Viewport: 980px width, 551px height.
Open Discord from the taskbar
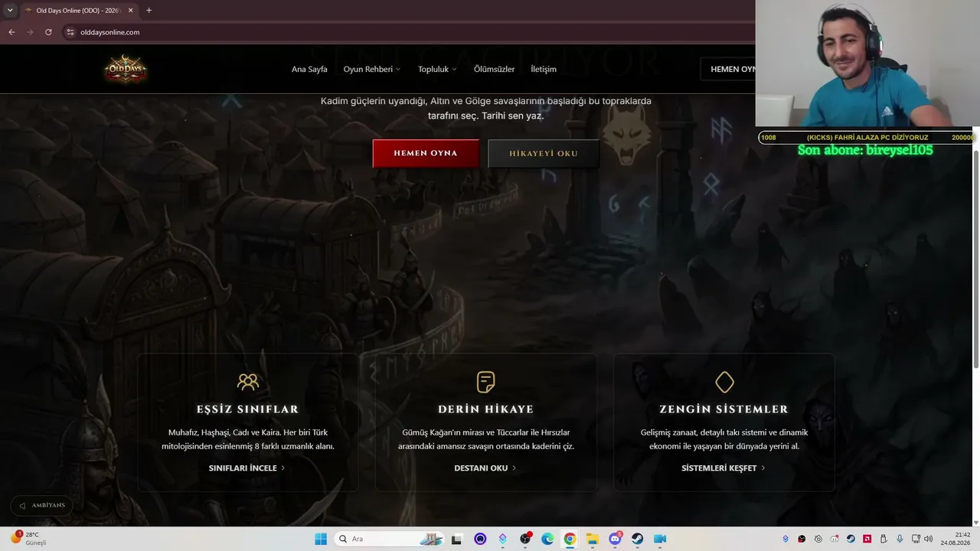tap(615, 539)
